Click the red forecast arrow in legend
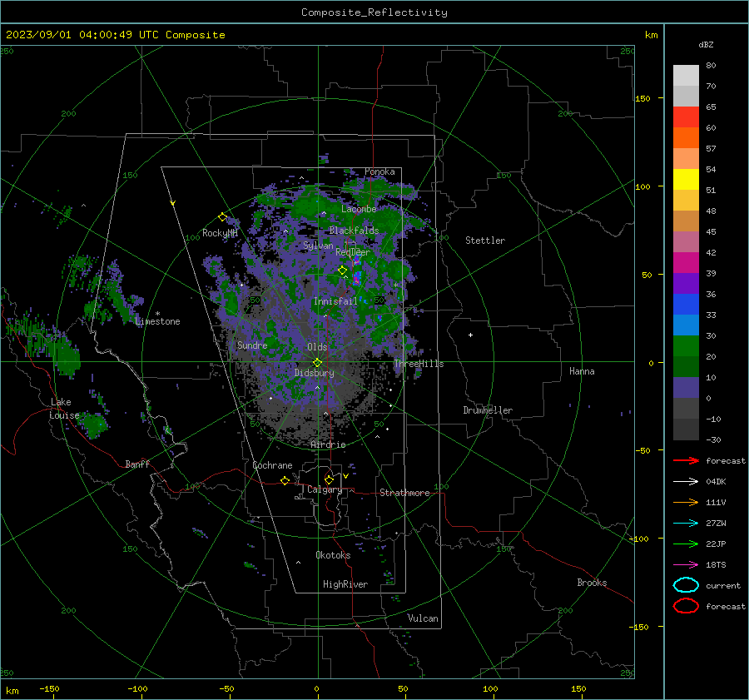The height and width of the screenshot is (700, 749). (x=686, y=460)
